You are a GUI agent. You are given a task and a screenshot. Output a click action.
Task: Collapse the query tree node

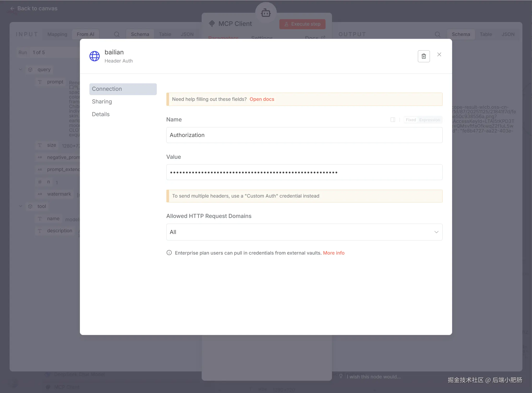[x=21, y=69]
